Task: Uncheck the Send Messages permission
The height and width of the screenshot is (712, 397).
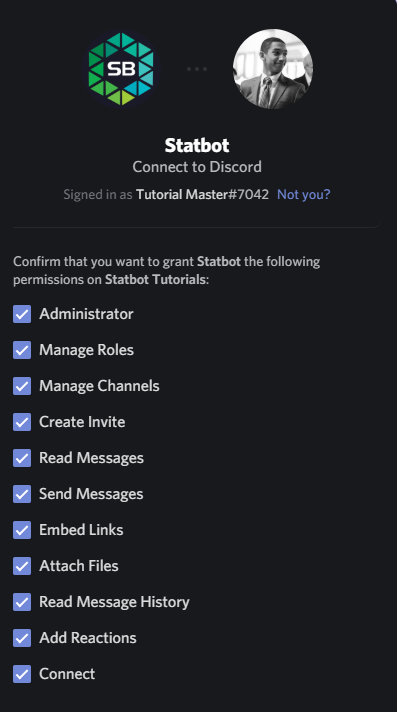Action: [x=22, y=494]
